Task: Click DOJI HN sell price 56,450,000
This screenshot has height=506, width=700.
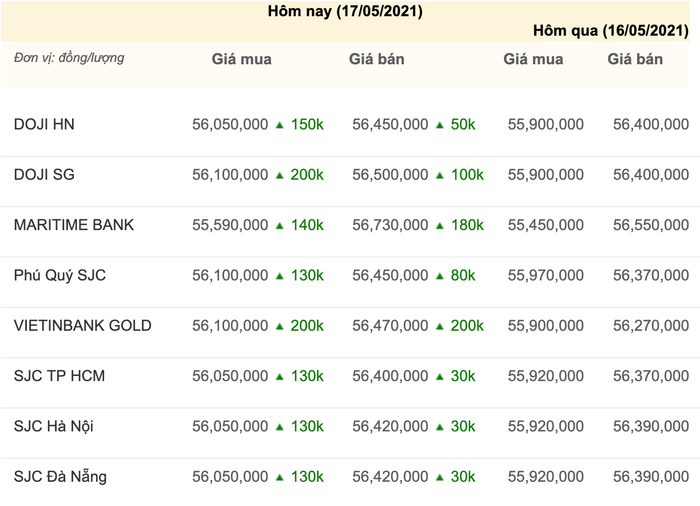Action: [x=390, y=124]
